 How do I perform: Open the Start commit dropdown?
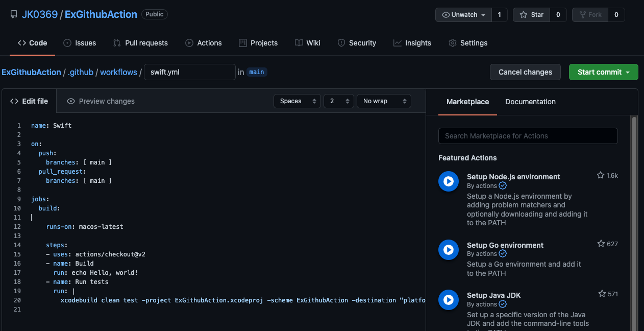coord(604,72)
